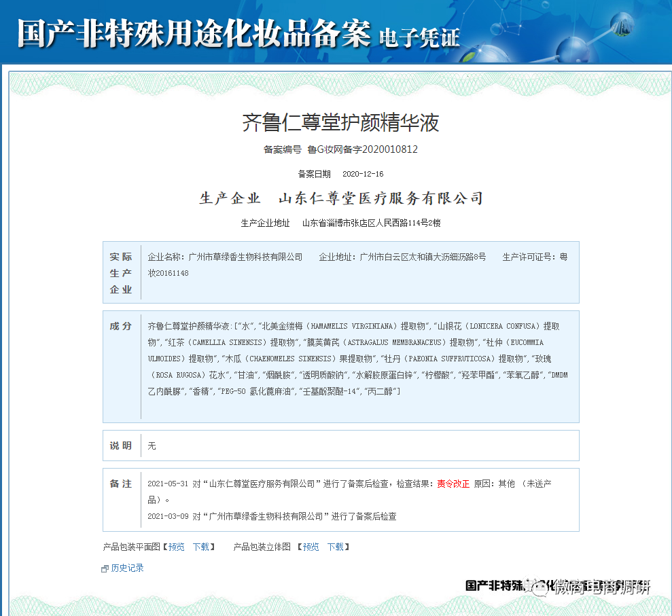This screenshot has width=672, height=616.
Task: Open the 下载 link for 产品包装平面图
Action: 202,547
